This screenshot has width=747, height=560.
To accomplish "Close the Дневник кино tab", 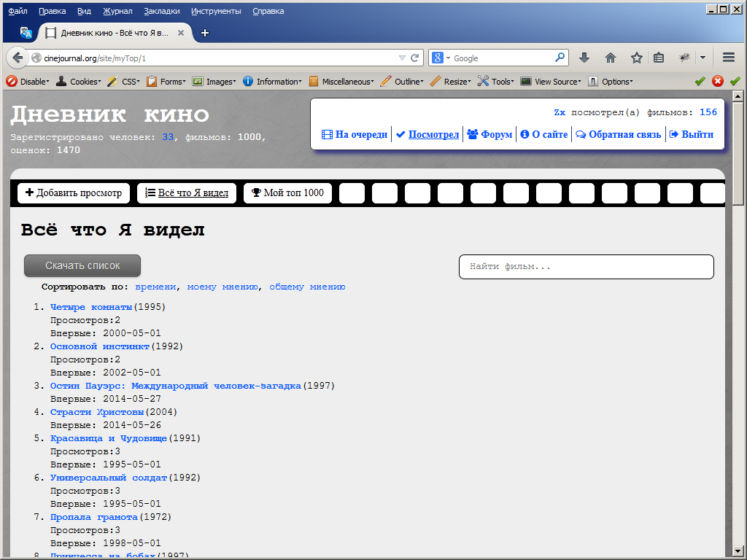I will click(181, 33).
